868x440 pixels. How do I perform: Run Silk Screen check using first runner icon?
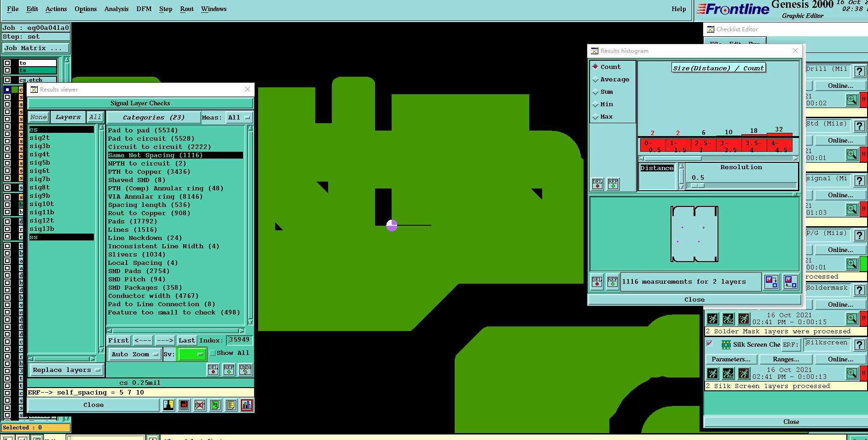[713, 373]
